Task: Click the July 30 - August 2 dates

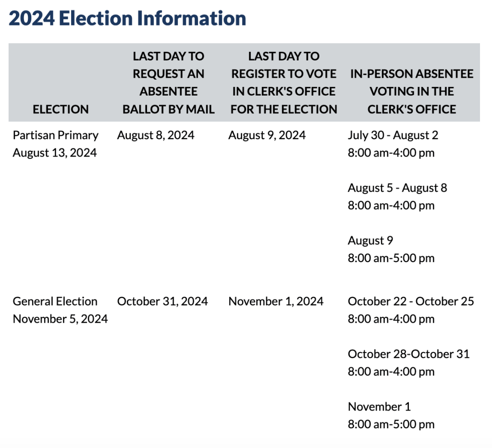Action: point(393,135)
